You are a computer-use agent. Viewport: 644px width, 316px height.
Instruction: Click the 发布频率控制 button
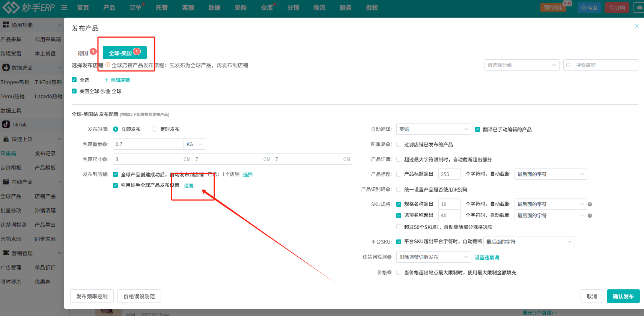click(92, 296)
